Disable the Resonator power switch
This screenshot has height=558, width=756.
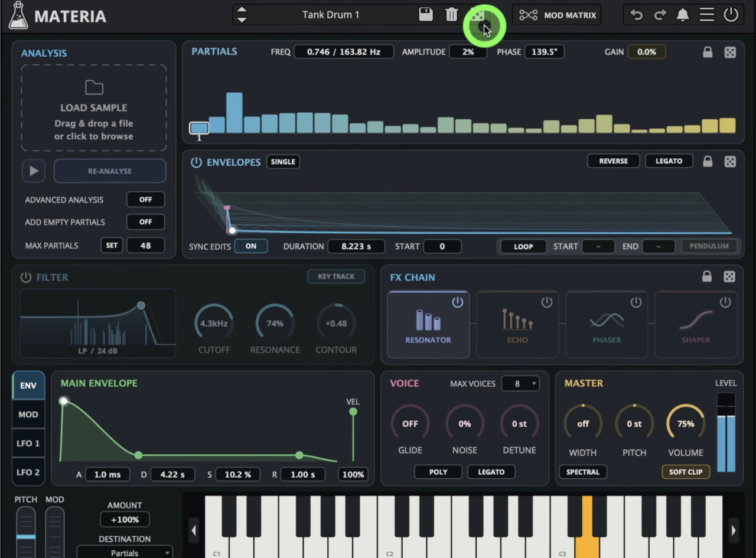tap(458, 302)
